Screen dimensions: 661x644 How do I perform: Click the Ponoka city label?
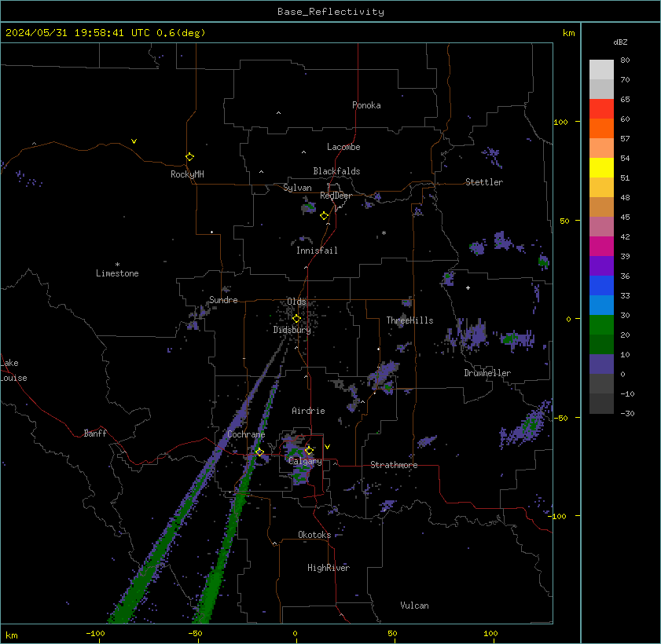[366, 105]
